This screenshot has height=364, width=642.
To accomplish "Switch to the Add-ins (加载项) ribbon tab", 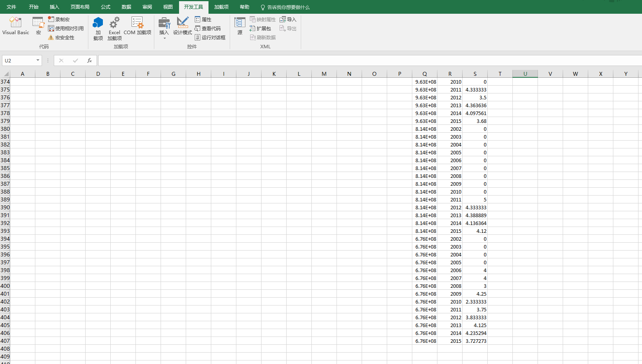I will (221, 7).
